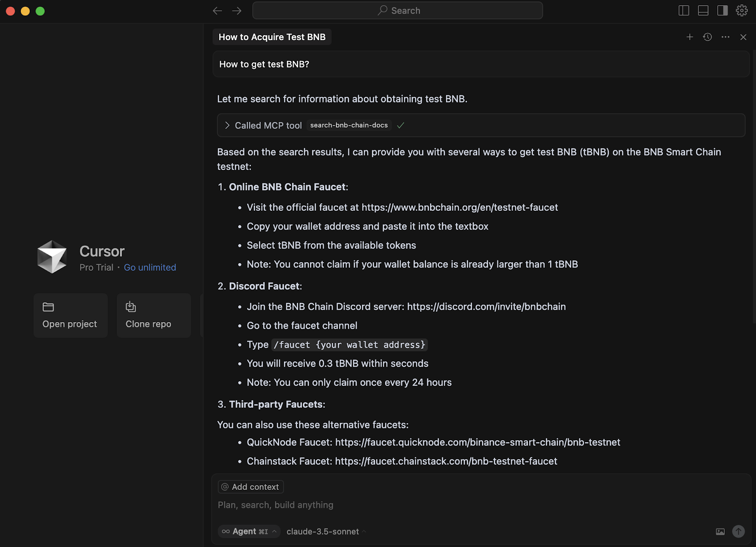Click the macOS yellow minimize window button
Viewport: 756px width, 547px height.
coord(26,11)
